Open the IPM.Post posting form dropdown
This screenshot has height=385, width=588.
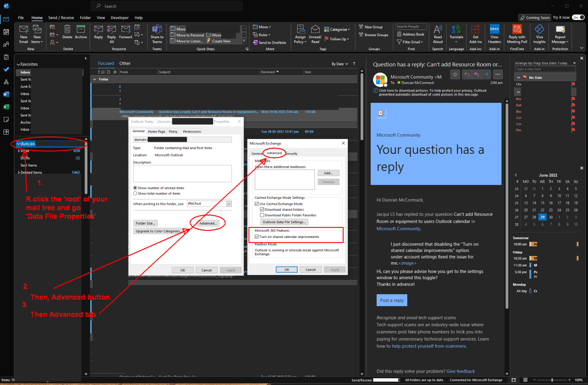(x=228, y=204)
